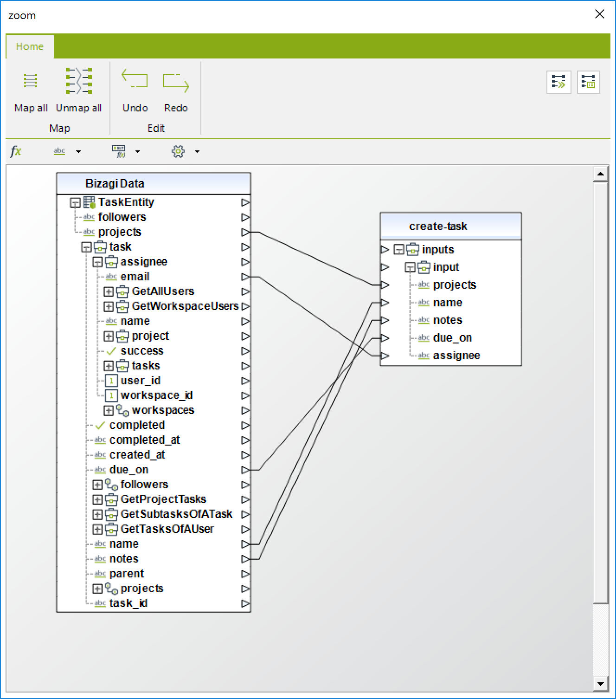Select the completed boolean attribute
This screenshot has height=699, width=616.
pos(137,425)
